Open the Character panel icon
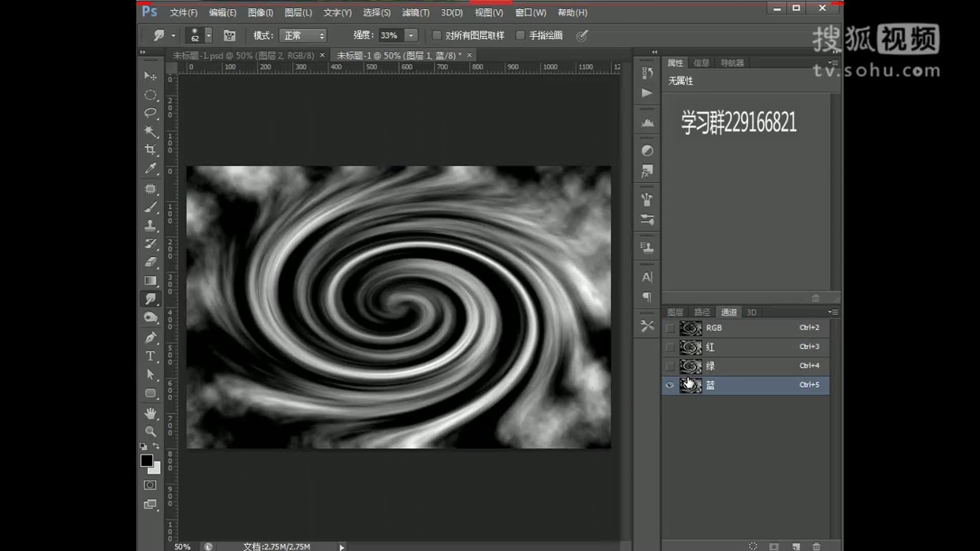 pos(647,277)
